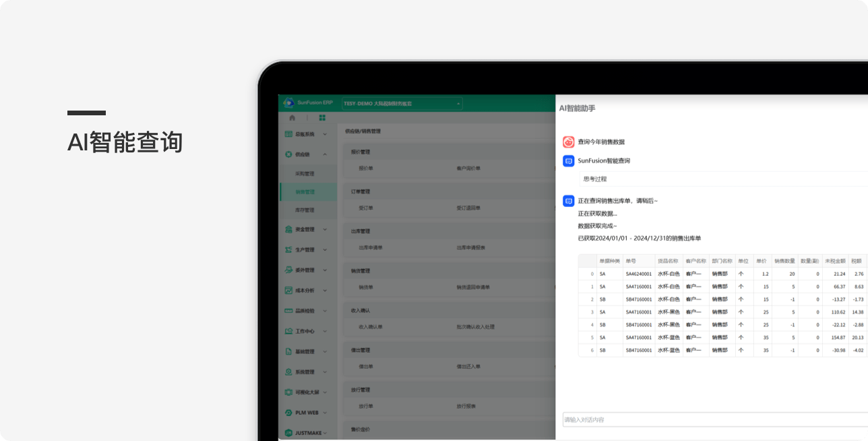The image size is (868, 441).
Task: Click the 成本分析 chart icon
Action: tap(288, 291)
